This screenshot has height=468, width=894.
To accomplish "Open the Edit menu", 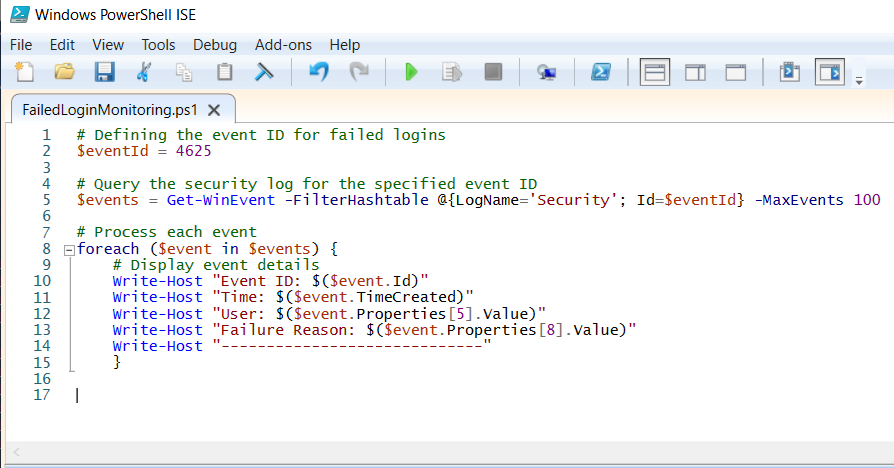I will (62, 45).
